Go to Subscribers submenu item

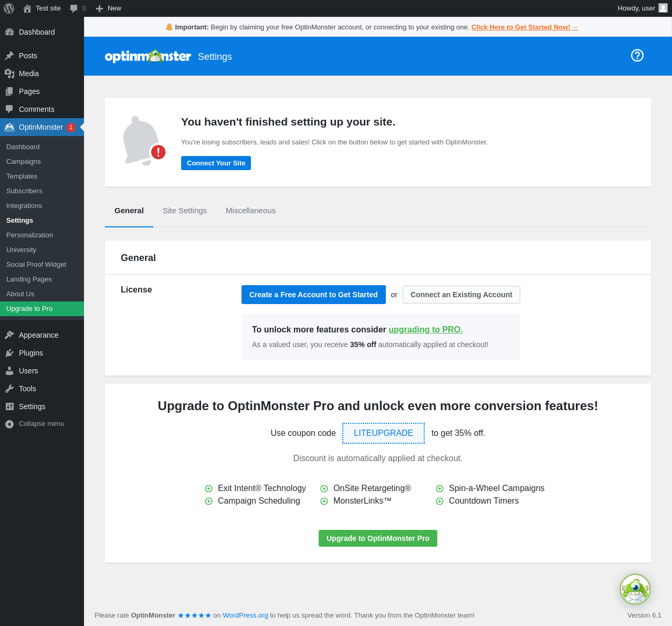(x=42, y=191)
